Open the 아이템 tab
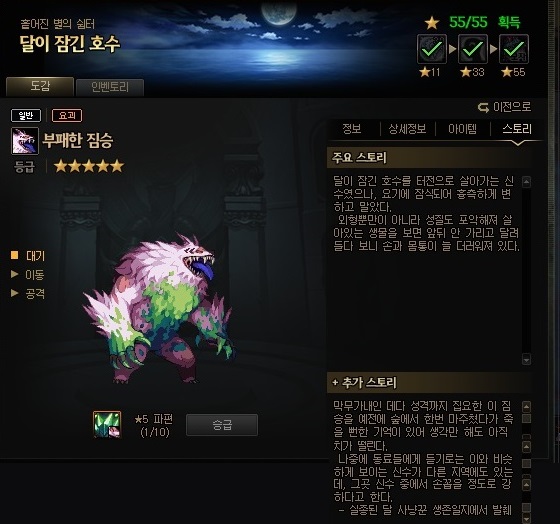This screenshot has height=524, width=560. [x=462, y=129]
